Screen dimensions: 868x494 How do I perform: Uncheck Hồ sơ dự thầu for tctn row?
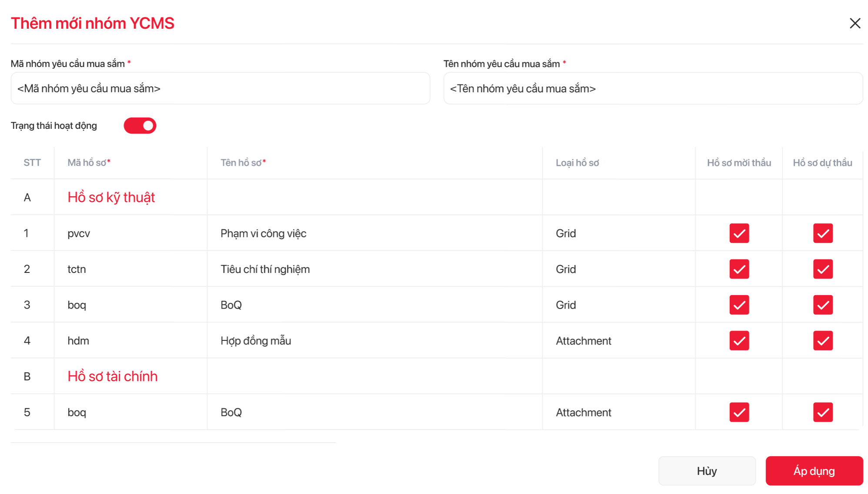tap(822, 269)
